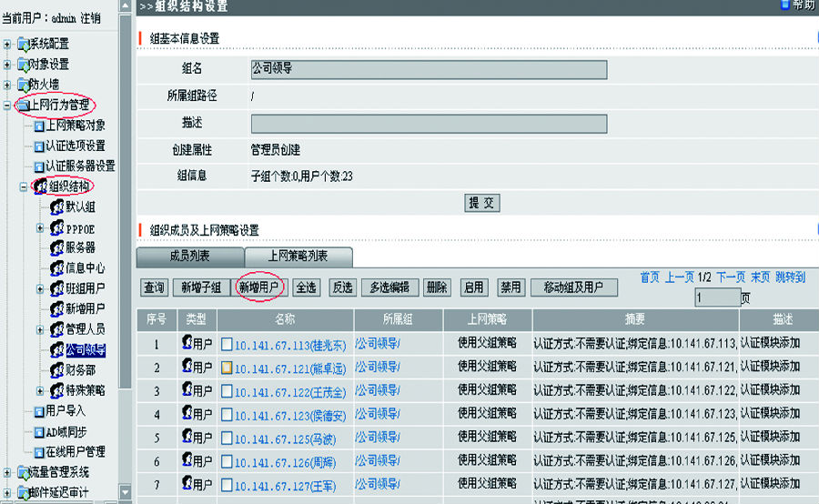The height and width of the screenshot is (504, 819).
Task: Click the 信息中心 group icon
Action: tap(56, 268)
